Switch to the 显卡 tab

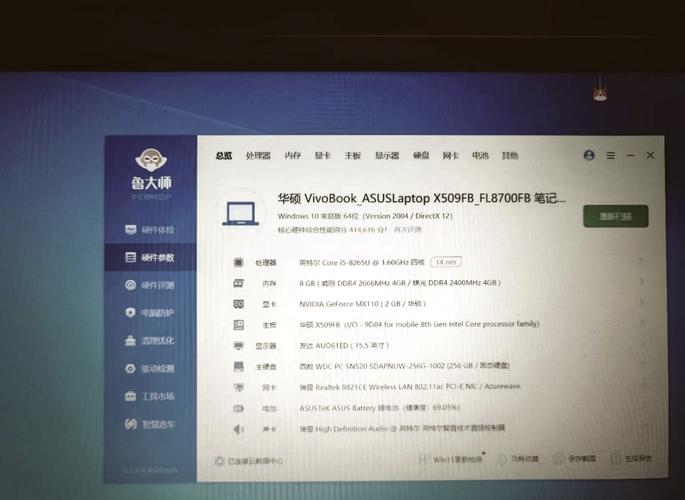[322, 156]
